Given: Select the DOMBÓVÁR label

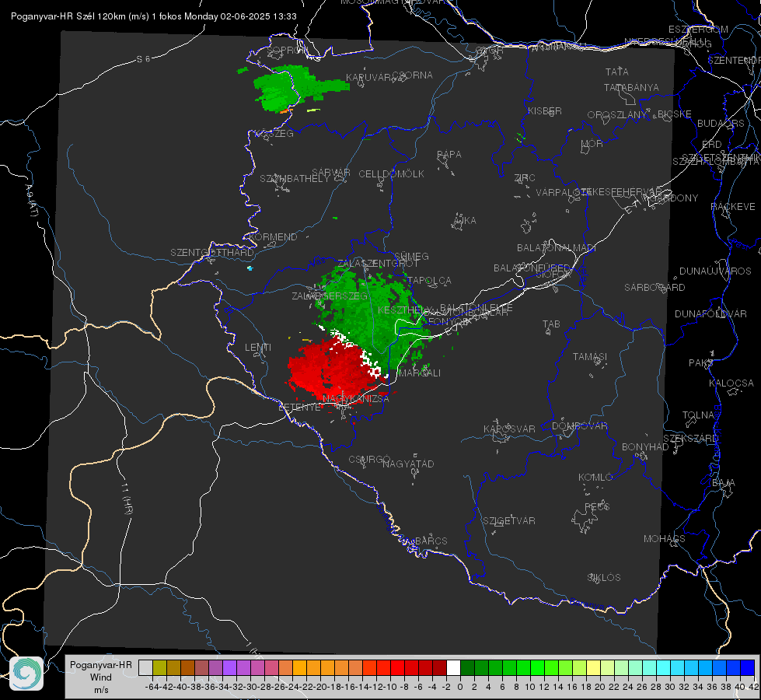Looking at the screenshot, I should point(579,426).
